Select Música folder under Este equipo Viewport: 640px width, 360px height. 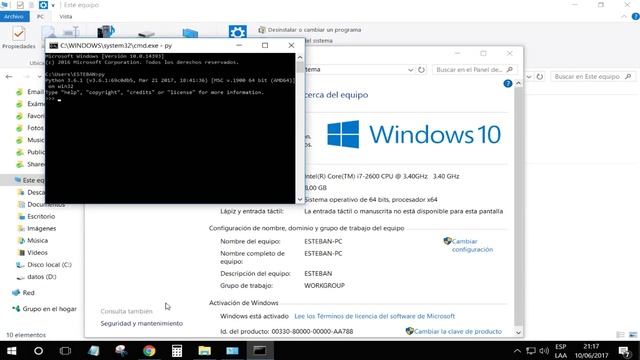pyautogui.click(x=37, y=240)
